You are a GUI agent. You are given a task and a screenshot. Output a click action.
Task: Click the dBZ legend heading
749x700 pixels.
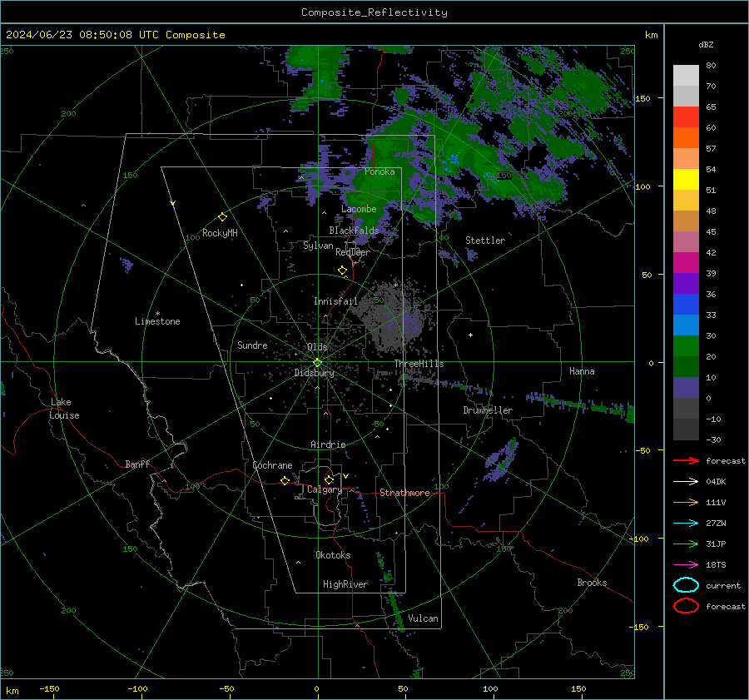pyautogui.click(x=706, y=44)
